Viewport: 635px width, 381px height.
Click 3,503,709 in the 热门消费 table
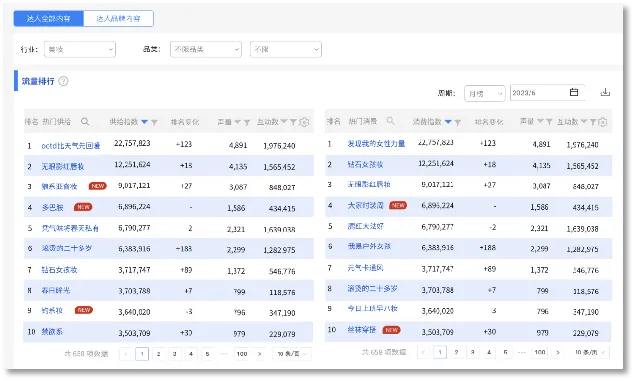(437, 332)
